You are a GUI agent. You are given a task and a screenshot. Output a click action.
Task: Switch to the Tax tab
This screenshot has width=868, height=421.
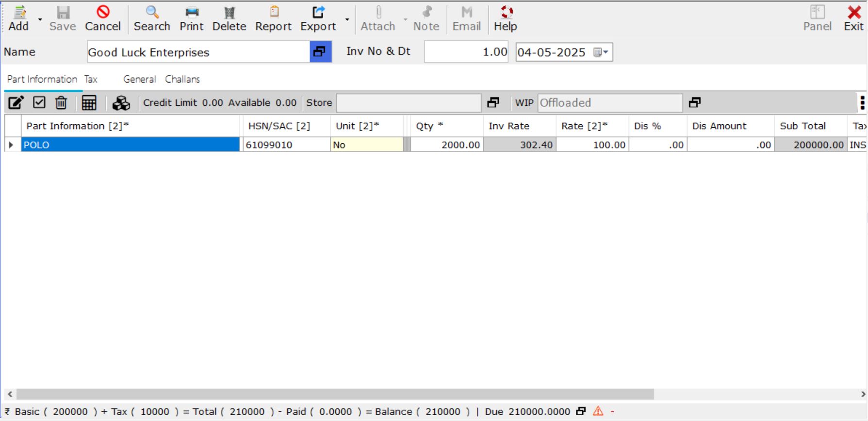(x=91, y=79)
